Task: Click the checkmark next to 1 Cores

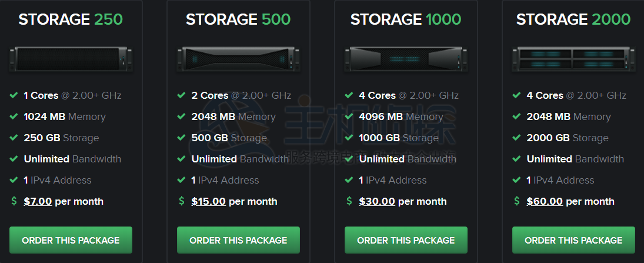Action: tap(14, 95)
